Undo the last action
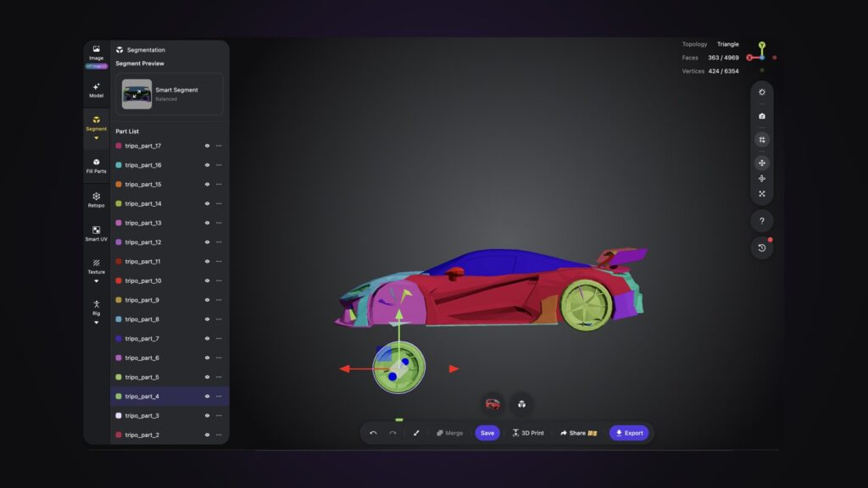The image size is (868, 488). click(373, 433)
